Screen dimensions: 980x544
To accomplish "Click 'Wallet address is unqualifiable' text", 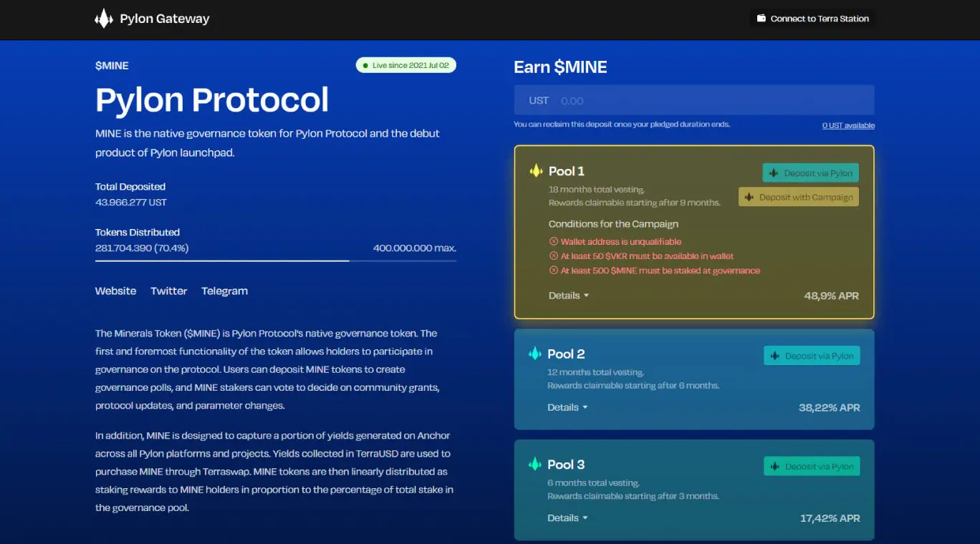I will [x=621, y=242].
